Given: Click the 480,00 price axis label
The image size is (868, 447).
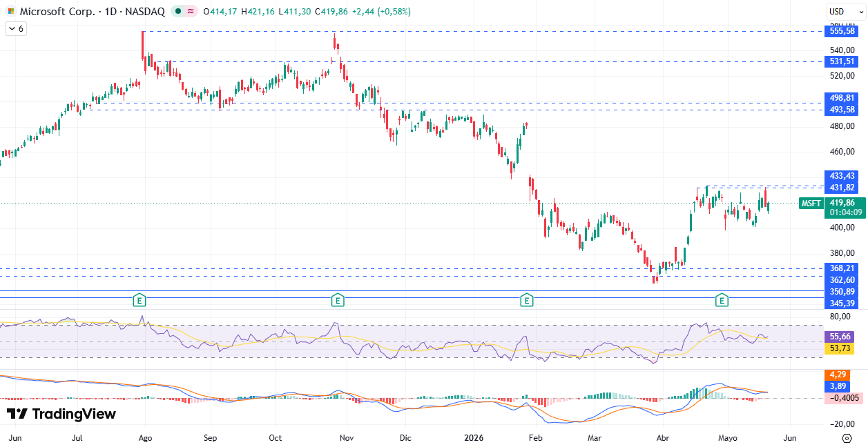Looking at the screenshot, I should (x=842, y=126).
